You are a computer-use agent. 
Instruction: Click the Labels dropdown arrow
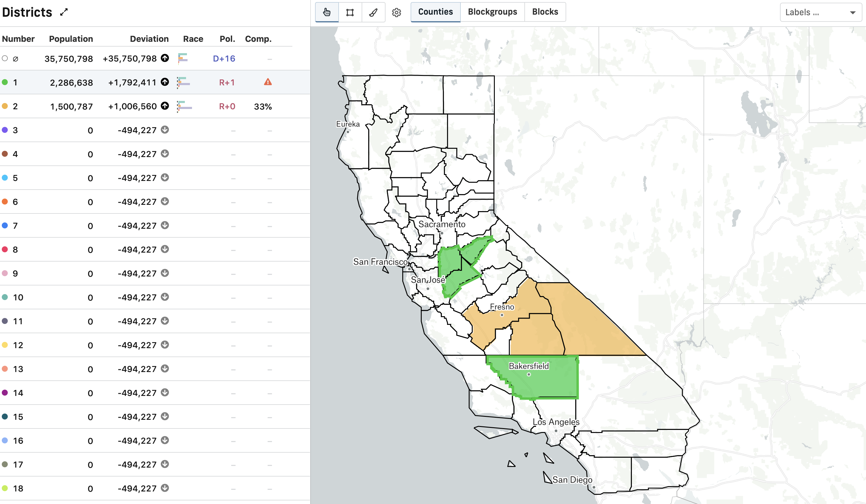(x=853, y=13)
